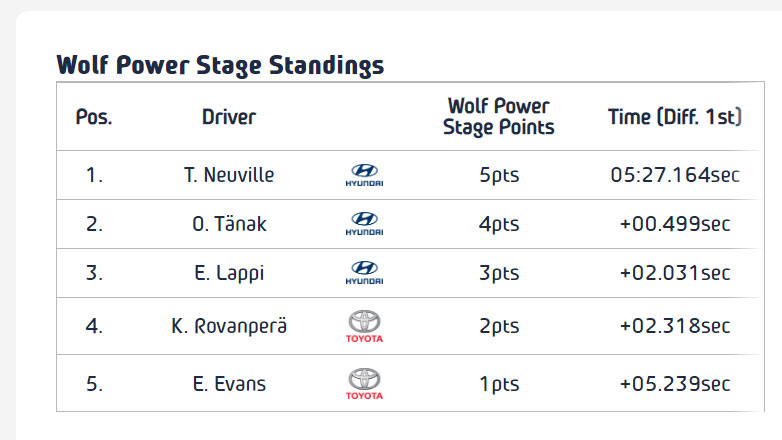Click driver name E. Evans
The image size is (782, 440).
[229, 384]
